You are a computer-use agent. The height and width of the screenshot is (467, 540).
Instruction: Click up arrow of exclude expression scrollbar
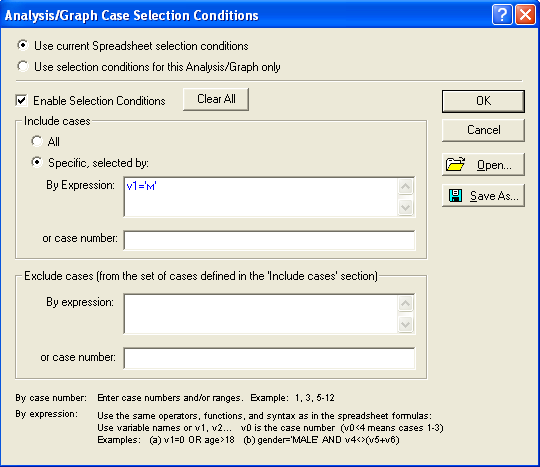[405, 304]
